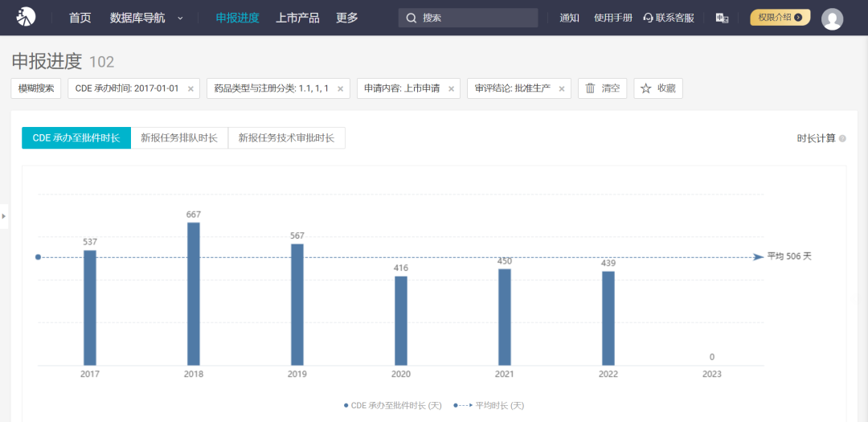
Task: Toggle CDE 承办至批件时长 (天) legend item
Action: pos(392,405)
